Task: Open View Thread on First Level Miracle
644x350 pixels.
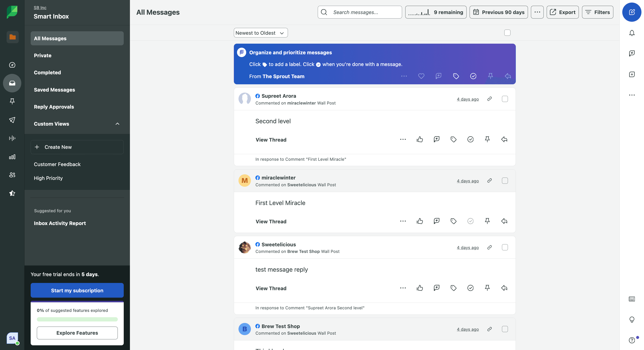Action: pos(271,221)
